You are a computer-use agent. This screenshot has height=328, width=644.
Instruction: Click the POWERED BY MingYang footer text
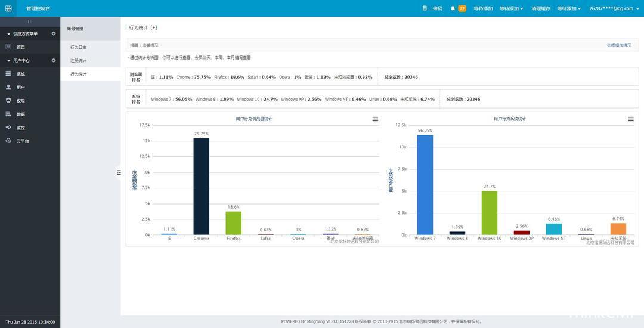coord(382,322)
